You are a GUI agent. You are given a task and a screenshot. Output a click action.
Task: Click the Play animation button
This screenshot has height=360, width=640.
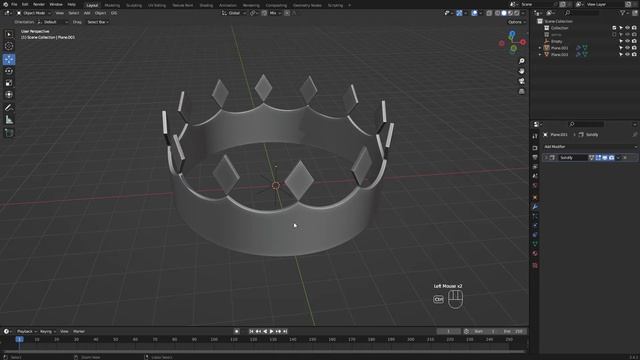271,331
